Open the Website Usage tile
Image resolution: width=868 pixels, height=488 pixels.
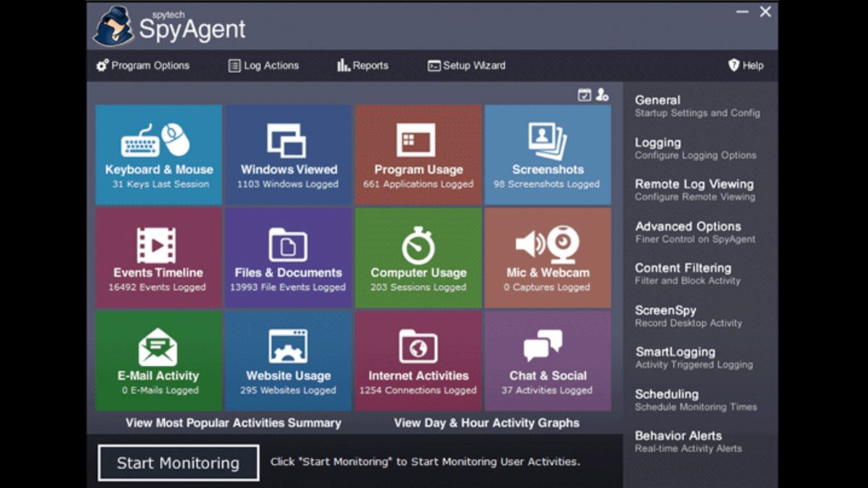pyautogui.click(x=289, y=361)
